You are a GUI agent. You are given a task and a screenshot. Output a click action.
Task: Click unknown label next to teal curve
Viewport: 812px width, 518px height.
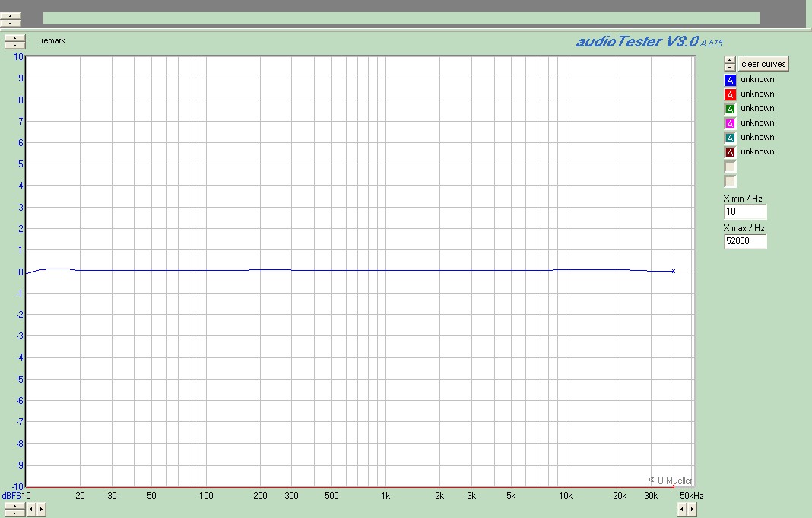(x=757, y=137)
